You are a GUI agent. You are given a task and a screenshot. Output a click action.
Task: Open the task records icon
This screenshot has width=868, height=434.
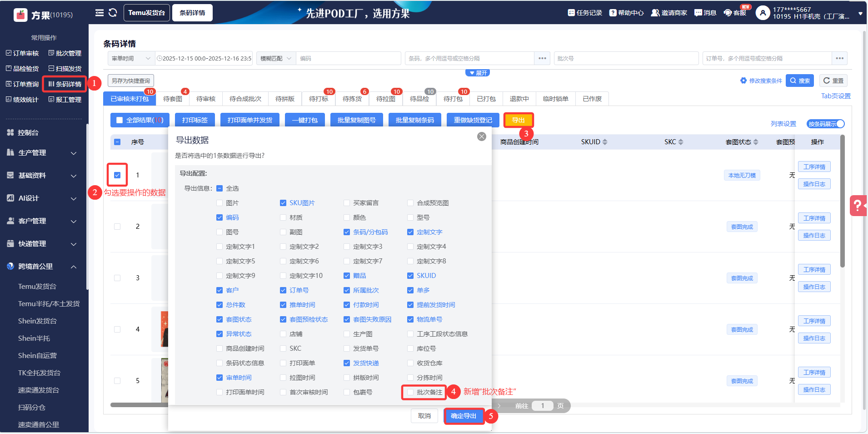571,13
